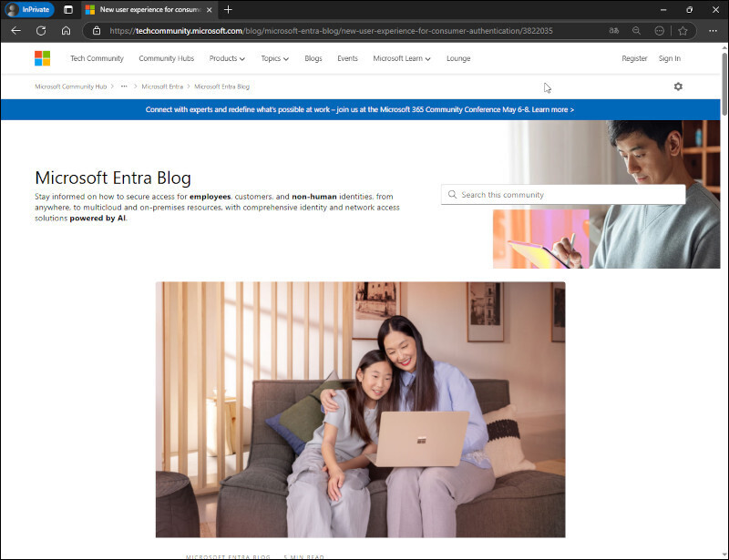Go to browser home page
729x560 pixels.
66,31
